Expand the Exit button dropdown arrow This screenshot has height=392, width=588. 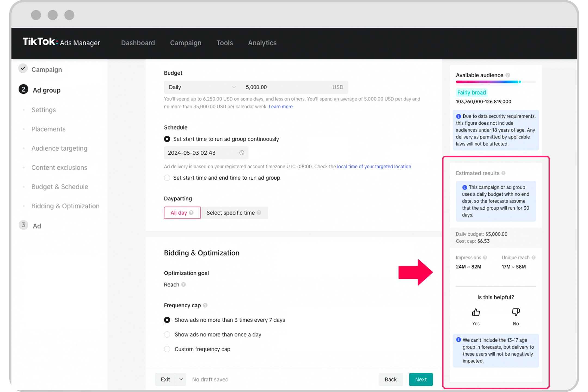coord(181,379)
